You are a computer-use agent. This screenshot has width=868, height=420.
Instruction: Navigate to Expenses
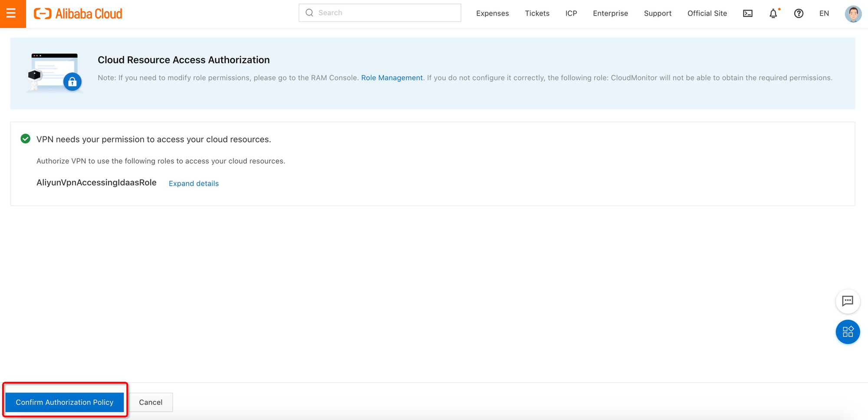(x=492, y=13)
